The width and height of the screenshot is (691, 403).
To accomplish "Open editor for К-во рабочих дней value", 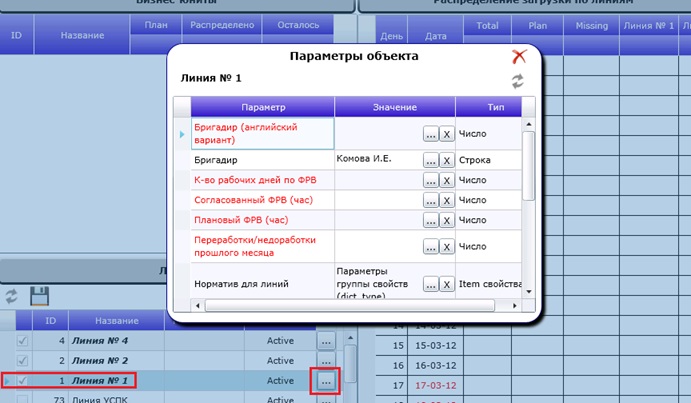I will coord(431,180).
